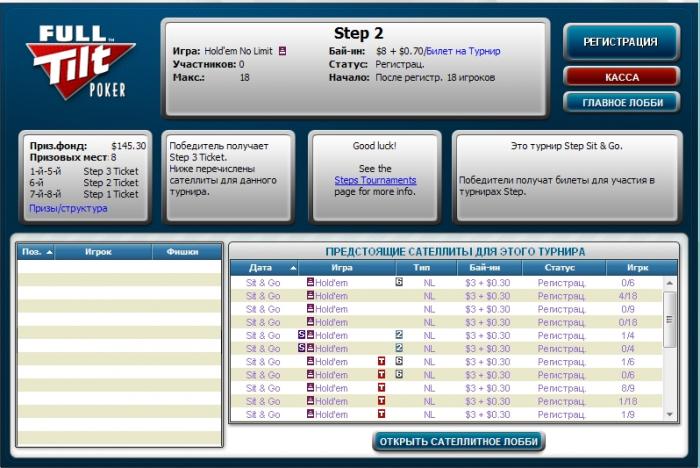The height and width of the screenshot is (468, 700).
Task: Select the Sit & Go in the 4/18 row
Action: point(263,296)
